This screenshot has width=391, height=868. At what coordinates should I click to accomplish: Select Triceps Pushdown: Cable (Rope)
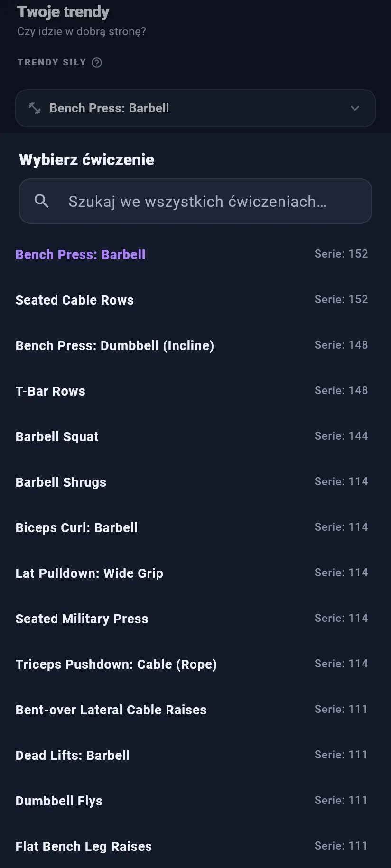click(x=192, y=664)
